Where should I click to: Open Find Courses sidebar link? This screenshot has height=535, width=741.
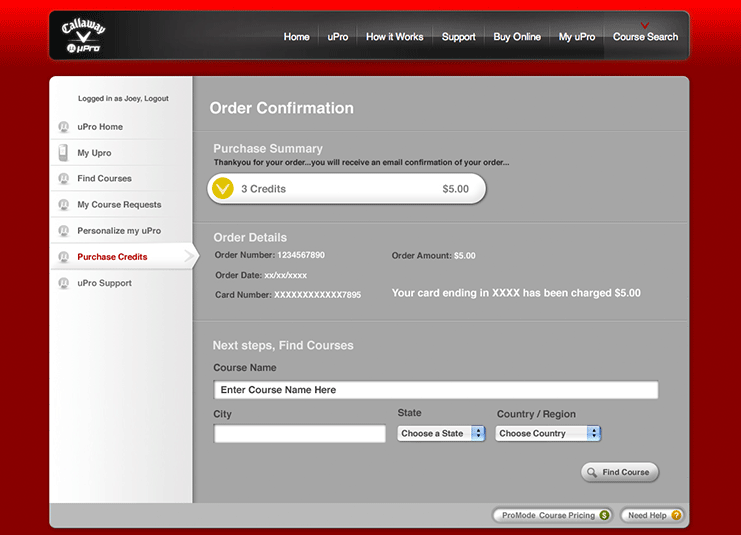[104, 178]
